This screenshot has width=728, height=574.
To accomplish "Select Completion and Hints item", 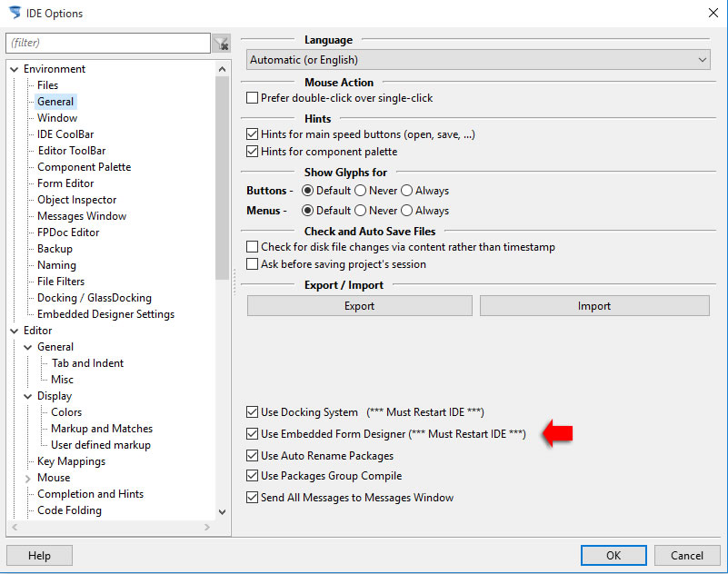I will pos(91,494).
